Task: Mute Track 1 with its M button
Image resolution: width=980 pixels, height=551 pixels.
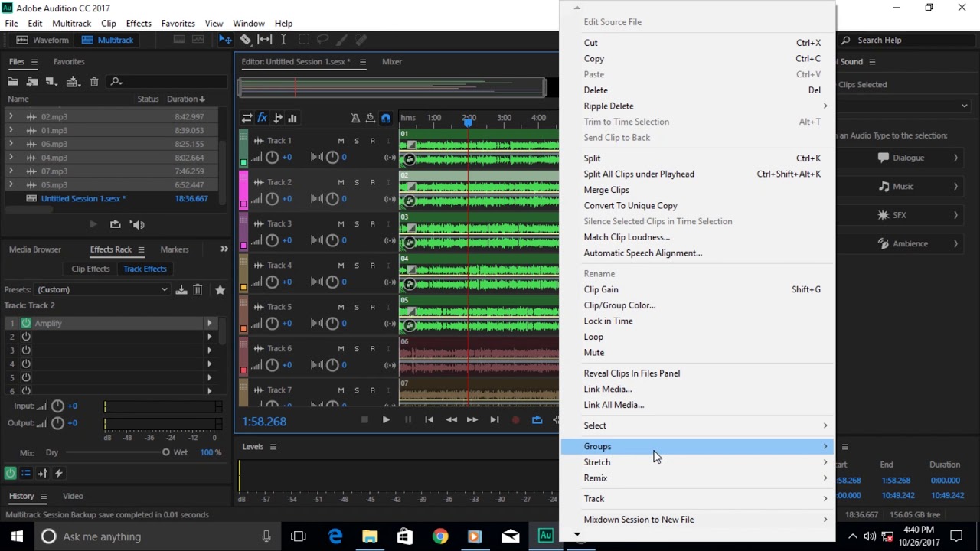Action: 341,141
